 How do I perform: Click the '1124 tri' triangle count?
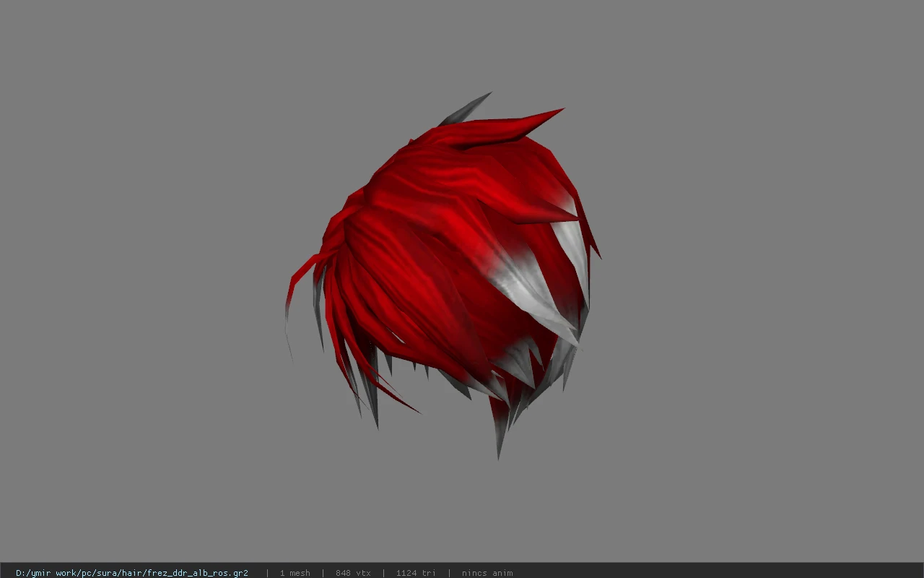[x=416, y=573]
